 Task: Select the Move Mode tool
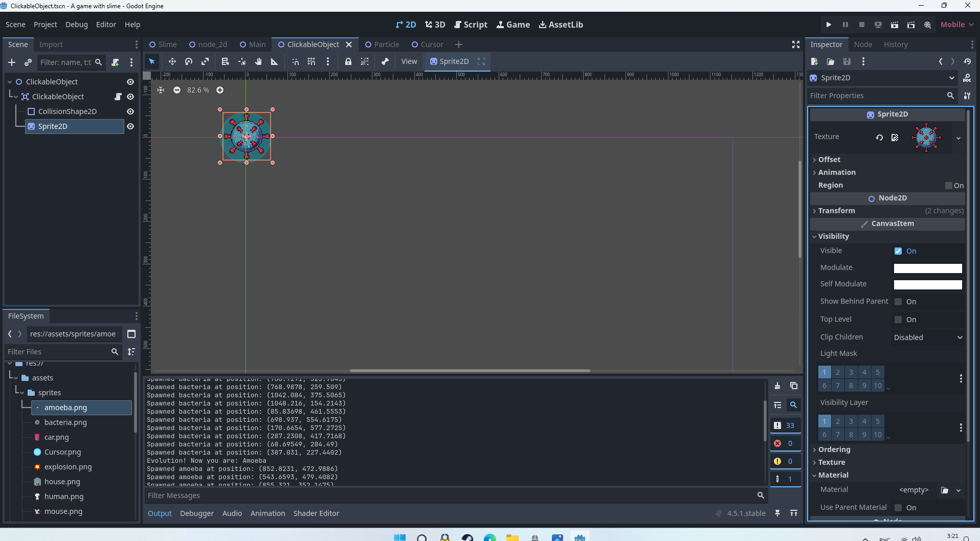point(172,61)
